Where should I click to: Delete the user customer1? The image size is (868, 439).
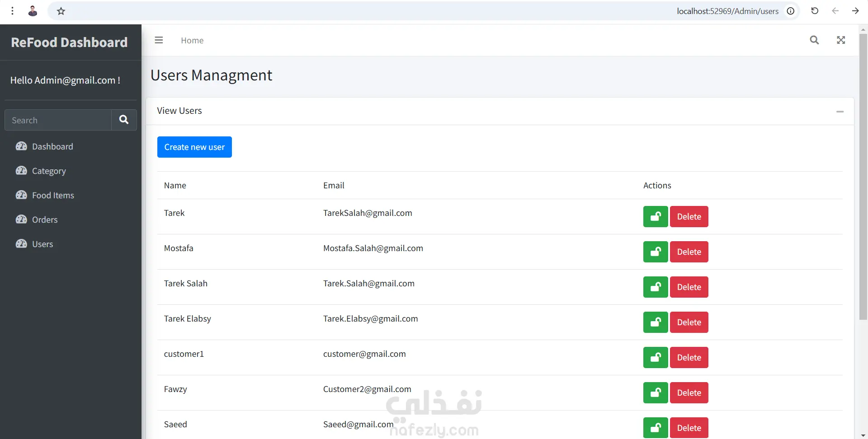pyautogui.click(x=689, y=357)
